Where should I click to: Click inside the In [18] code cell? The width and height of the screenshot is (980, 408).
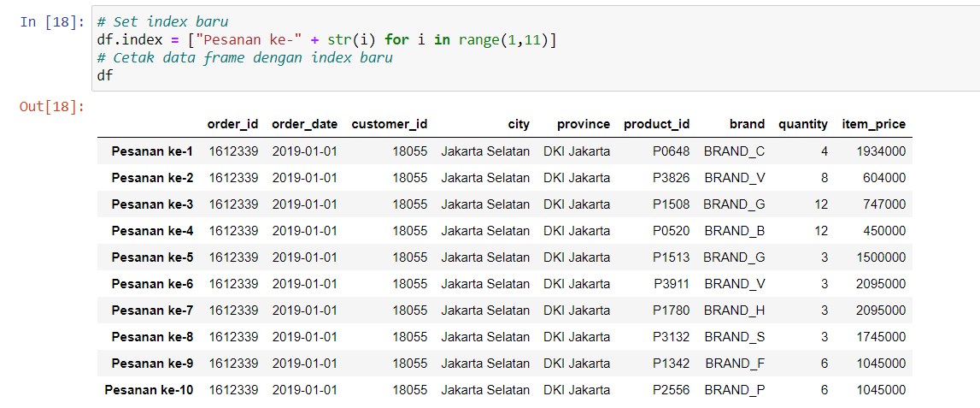click(x=536, y=49)
